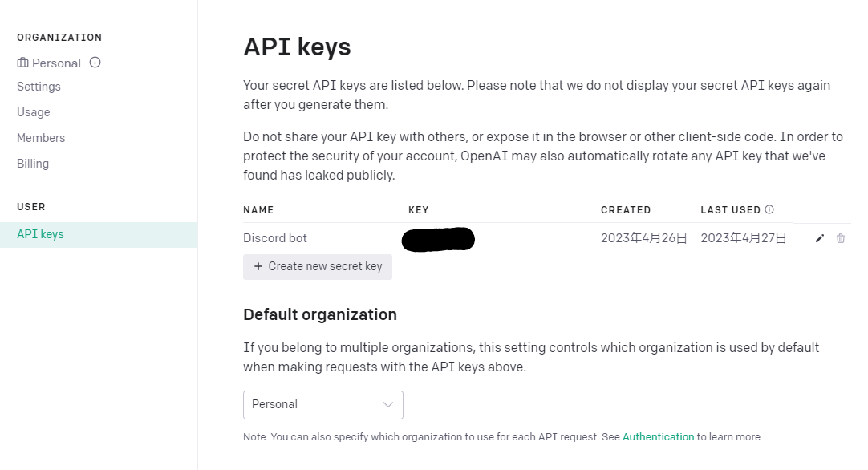Click the NAME column header
868x470 pixels.
(258, 210)
